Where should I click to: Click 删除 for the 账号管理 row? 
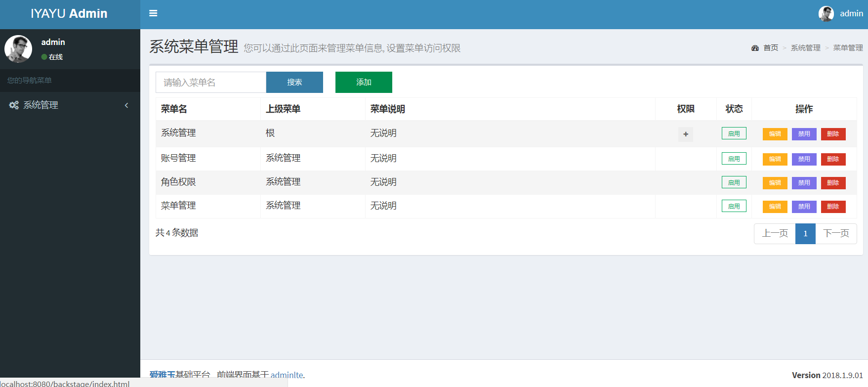coord(833,159)
